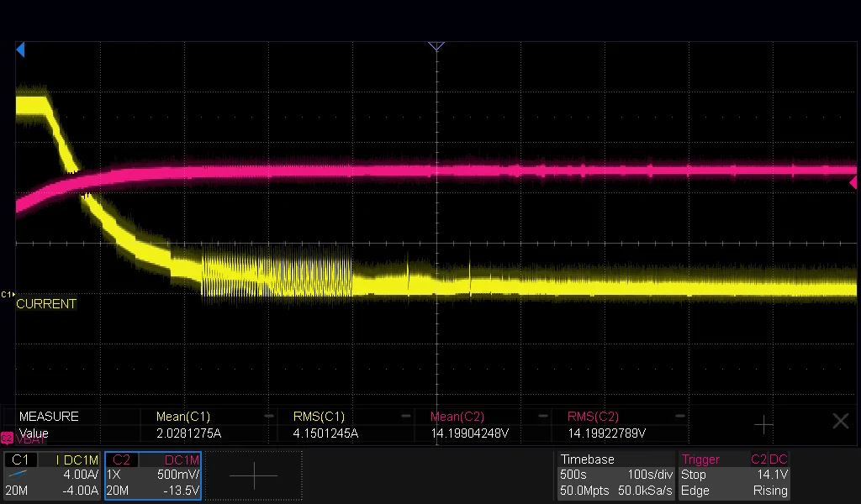The height and width of the screenshot is (504, 861).
Task: Toggle the yellow C1 channel label
Action: 20,459
